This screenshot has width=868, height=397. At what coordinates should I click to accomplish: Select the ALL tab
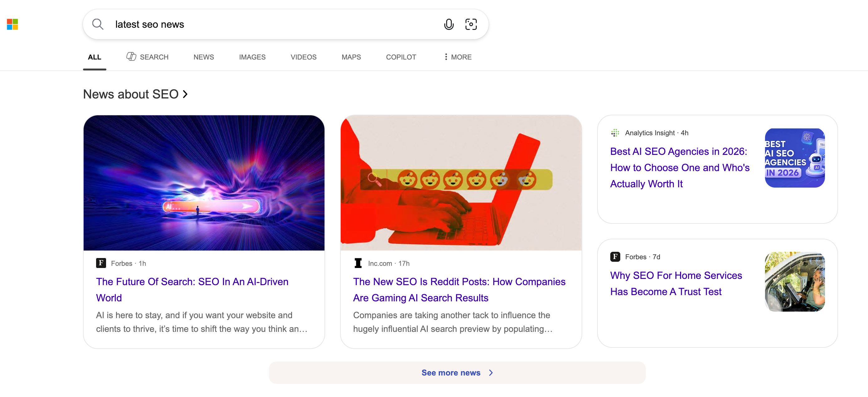pyautogui.click(x=94, y=57)
